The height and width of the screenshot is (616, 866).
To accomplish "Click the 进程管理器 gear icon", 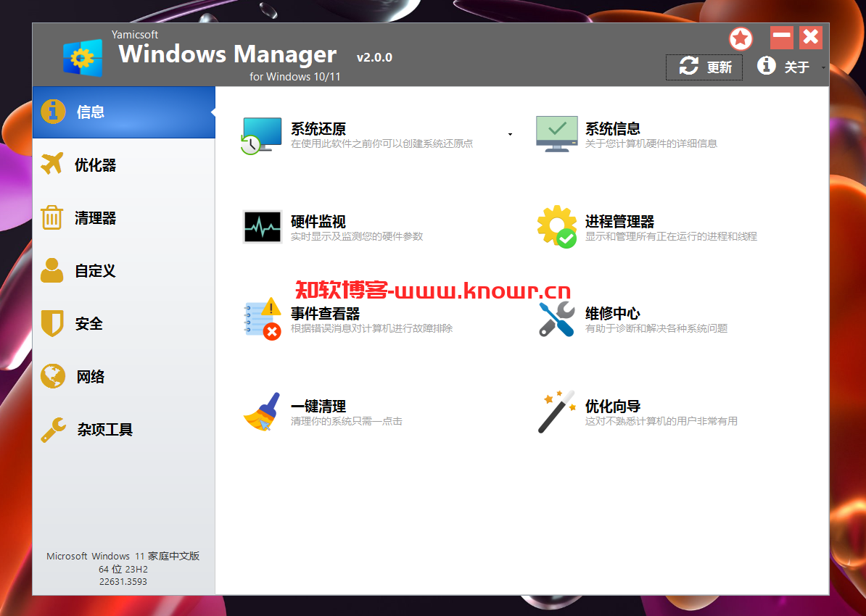I will coord(557,227).
